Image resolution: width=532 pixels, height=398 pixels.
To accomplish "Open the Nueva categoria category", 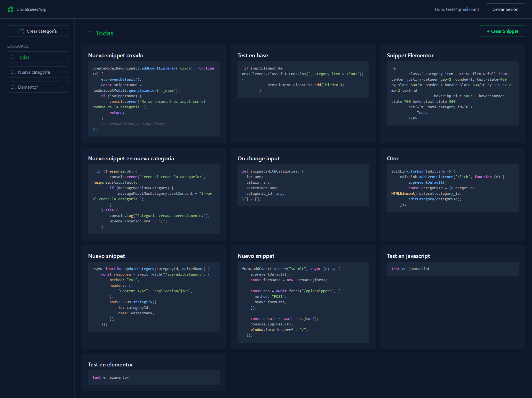I will tap(37, 72).
